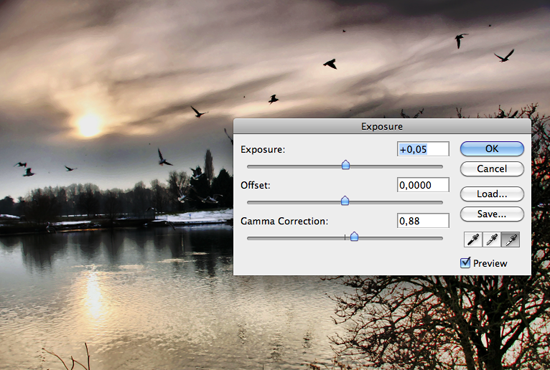550x370 pixels.
Task: Click the Gamma Correction value field
Action: point(423,221)
